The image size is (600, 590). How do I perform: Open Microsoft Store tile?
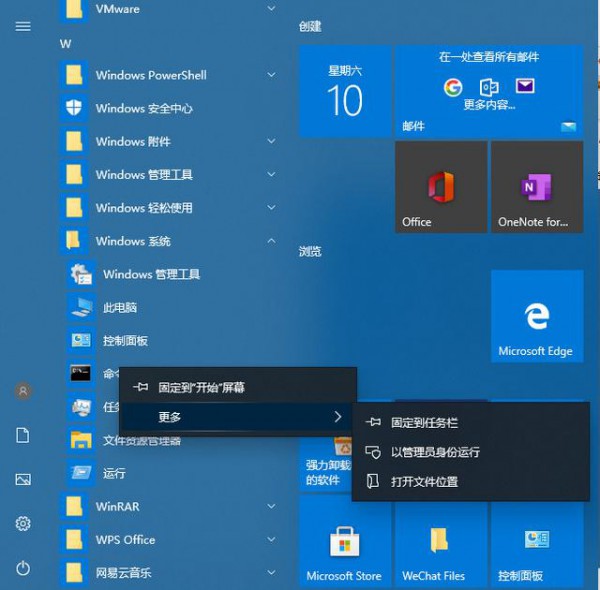pyautogui.click(x=345, y=541)
